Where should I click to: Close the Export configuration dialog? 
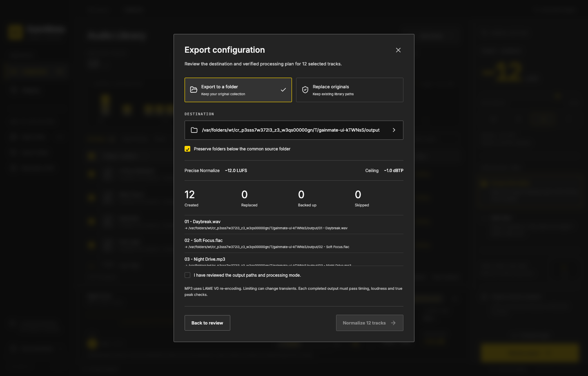(398, 50)
